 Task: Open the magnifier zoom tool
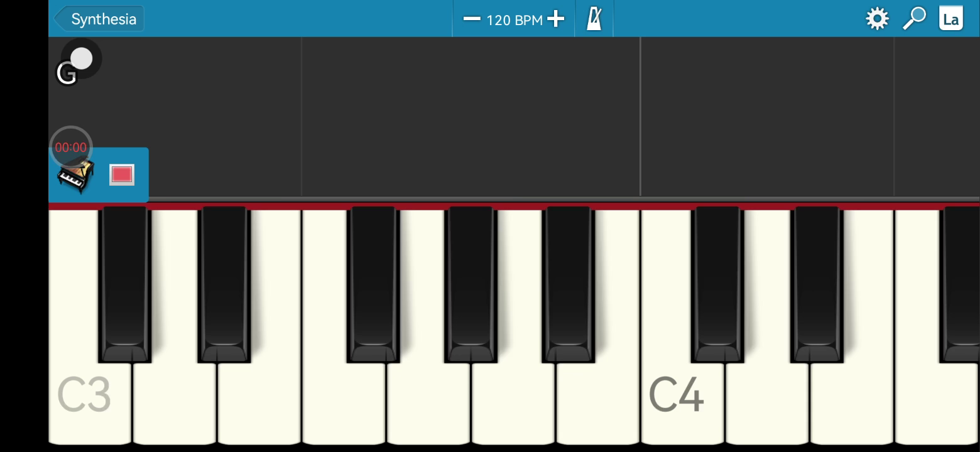(914, 19)
